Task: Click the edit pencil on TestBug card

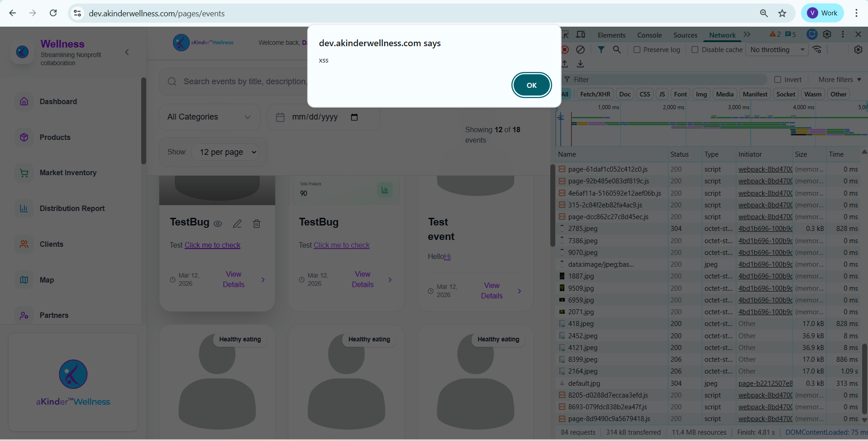Action: (237, 224)
